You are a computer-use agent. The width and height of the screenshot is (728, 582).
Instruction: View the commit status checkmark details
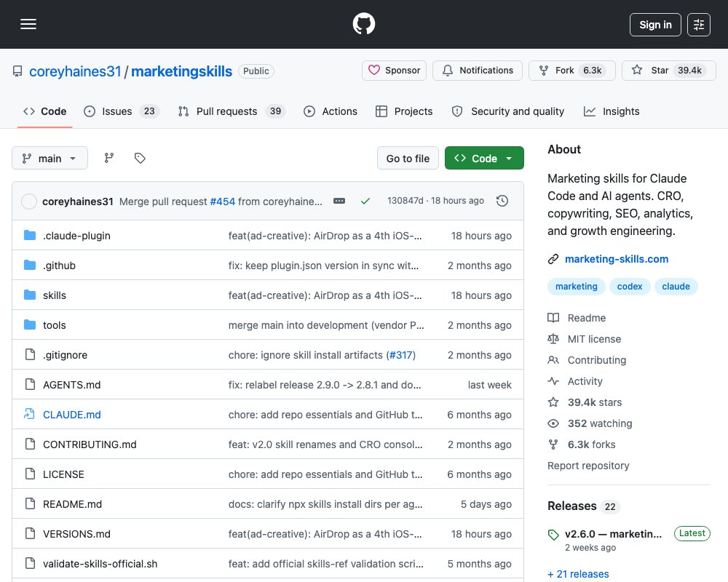(365, 201)
